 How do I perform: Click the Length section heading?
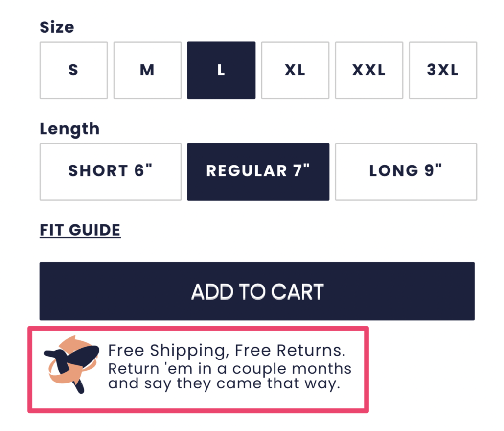(69, 128)
